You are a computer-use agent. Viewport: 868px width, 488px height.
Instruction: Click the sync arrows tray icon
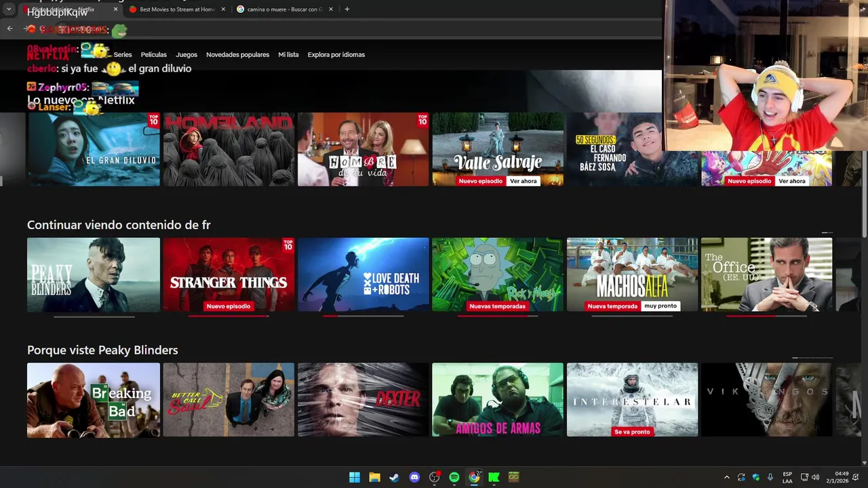pos(741,477)
